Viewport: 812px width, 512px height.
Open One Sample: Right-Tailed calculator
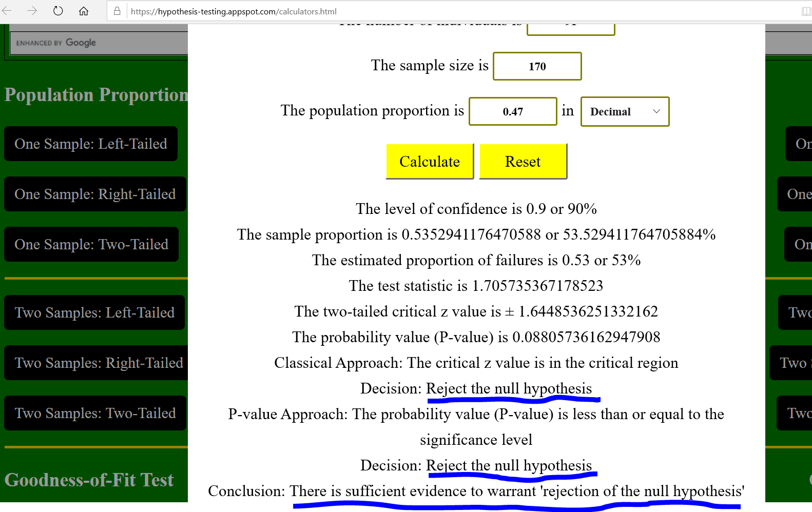pyautogui.click(x=95, y=194)
